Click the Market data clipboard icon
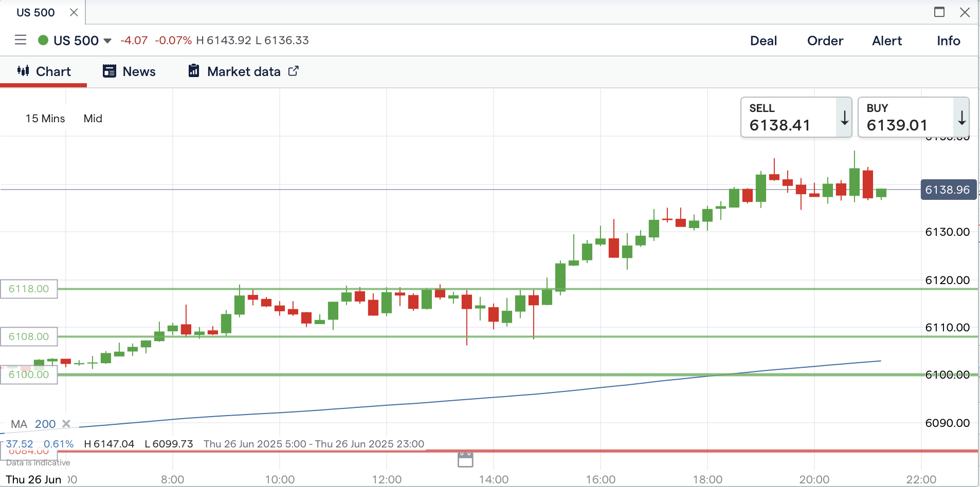Viewport: 980px width, 487px height. (x=194, y=71)
